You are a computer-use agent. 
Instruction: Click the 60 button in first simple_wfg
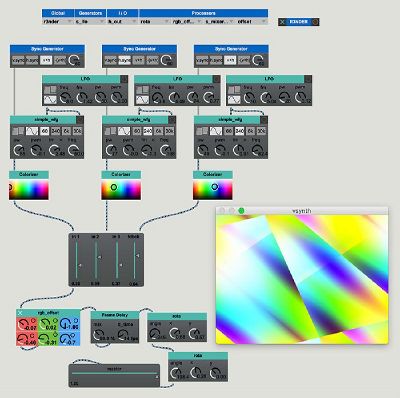pyautogui.click(x=44, y=131)
